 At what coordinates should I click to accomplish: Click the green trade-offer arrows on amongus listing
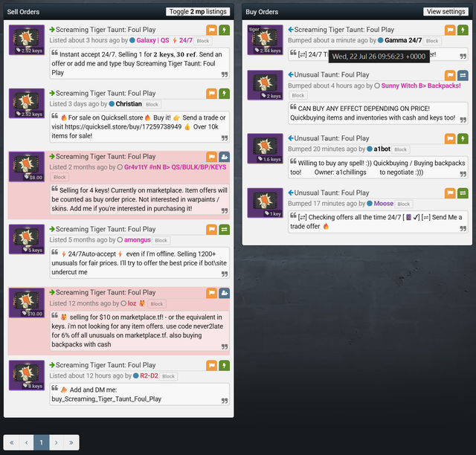point(225,230)
